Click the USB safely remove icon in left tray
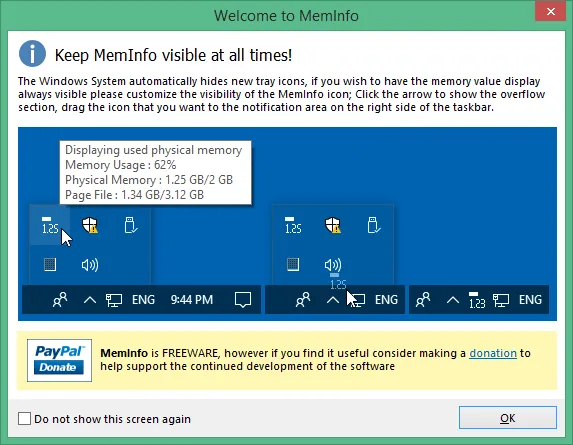 [130, 225]
